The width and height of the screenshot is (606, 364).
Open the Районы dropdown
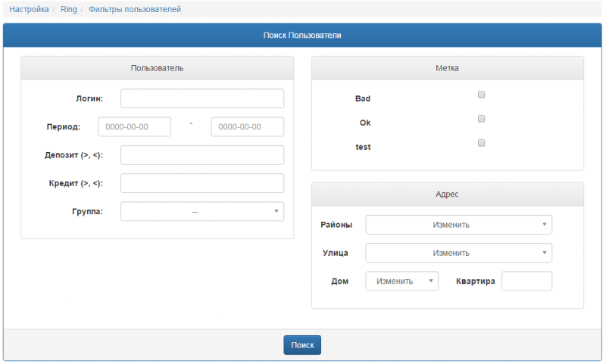[x=458, y=225]
